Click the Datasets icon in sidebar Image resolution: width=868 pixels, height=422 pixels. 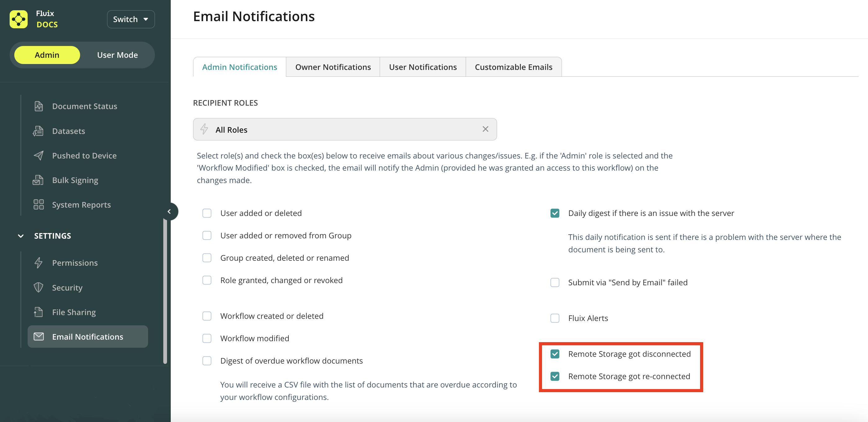38,131
